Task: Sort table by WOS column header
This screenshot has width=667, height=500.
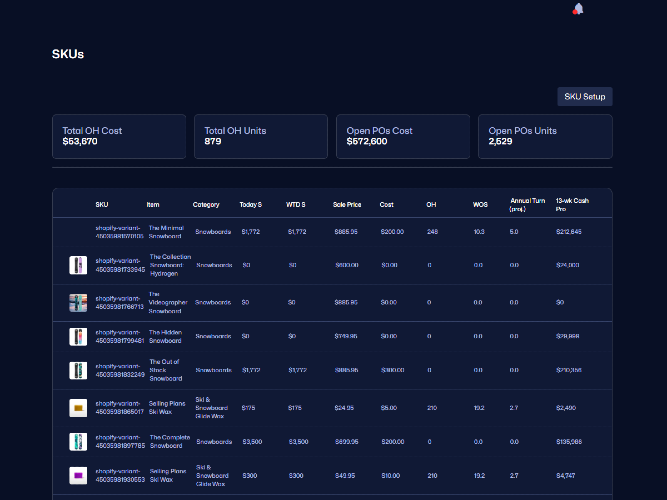Action: tap(480, 205)
